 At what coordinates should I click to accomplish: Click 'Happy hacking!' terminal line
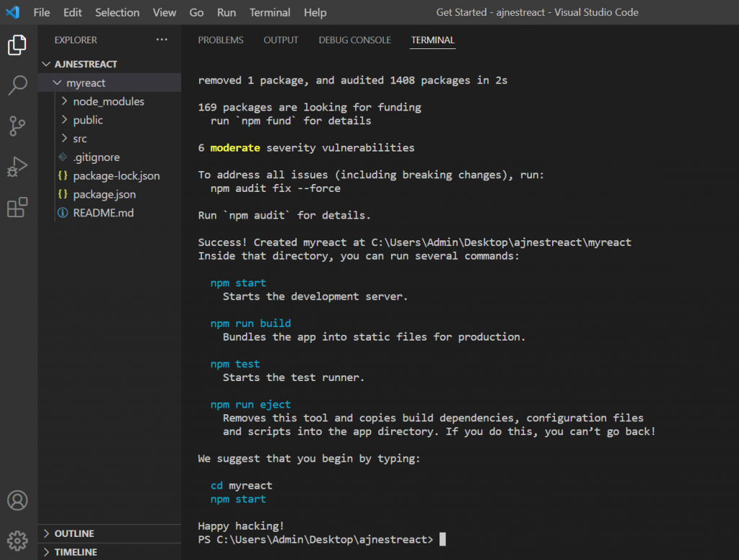(x=241, y=525)
